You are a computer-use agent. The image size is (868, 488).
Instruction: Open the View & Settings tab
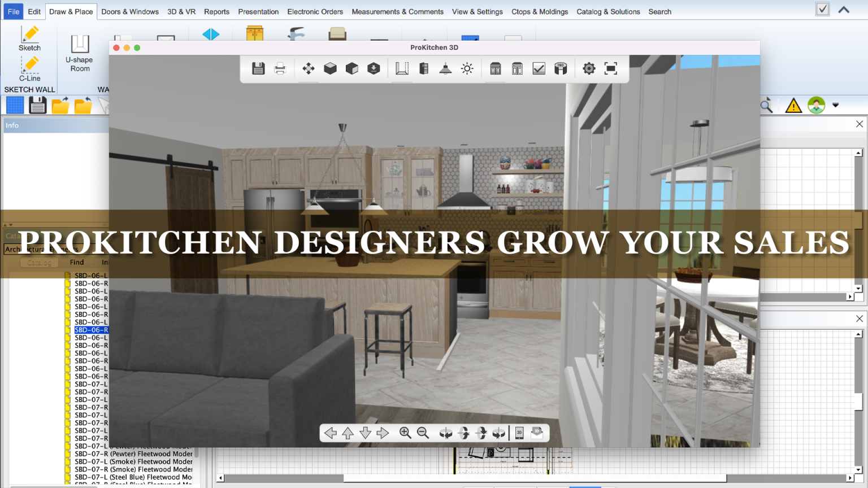pos(477,11)
